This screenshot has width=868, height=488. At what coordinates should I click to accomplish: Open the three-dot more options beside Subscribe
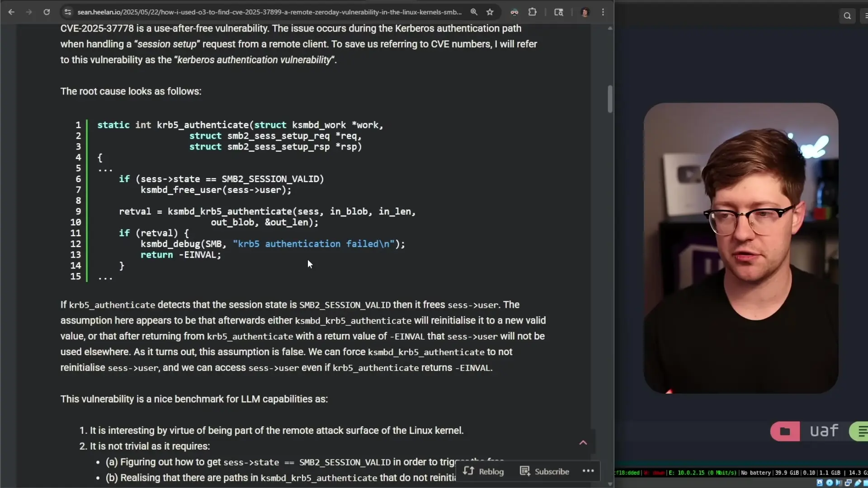588,471
